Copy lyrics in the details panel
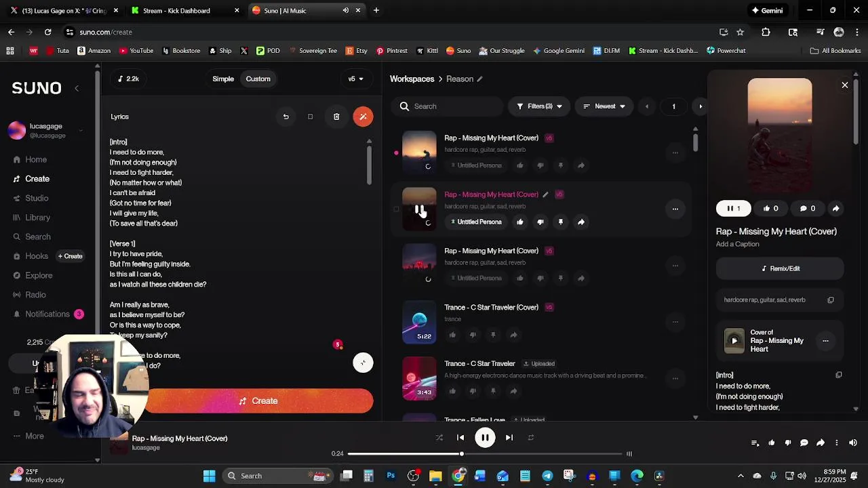This screenshot has width=868, height=488. pos(839,375)
